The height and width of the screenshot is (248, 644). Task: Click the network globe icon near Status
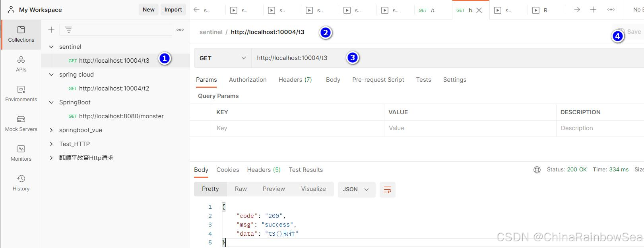(x=537, y=170)
